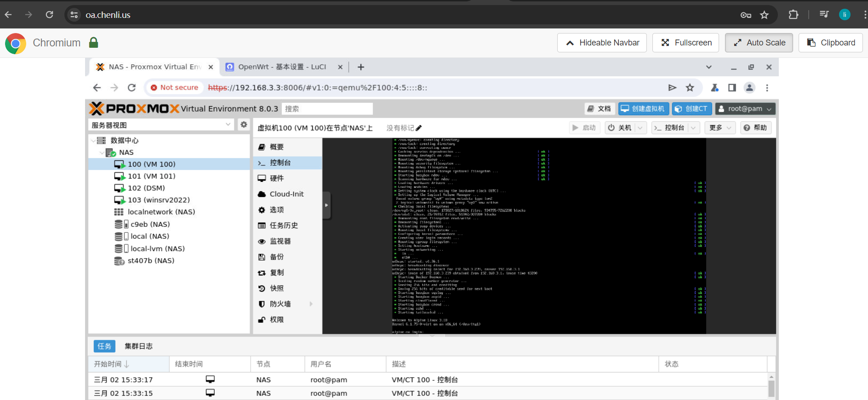Click the 启动 start button
This screenshot has height=400, width=868.
pyautogui.click(x=585, y=128)
